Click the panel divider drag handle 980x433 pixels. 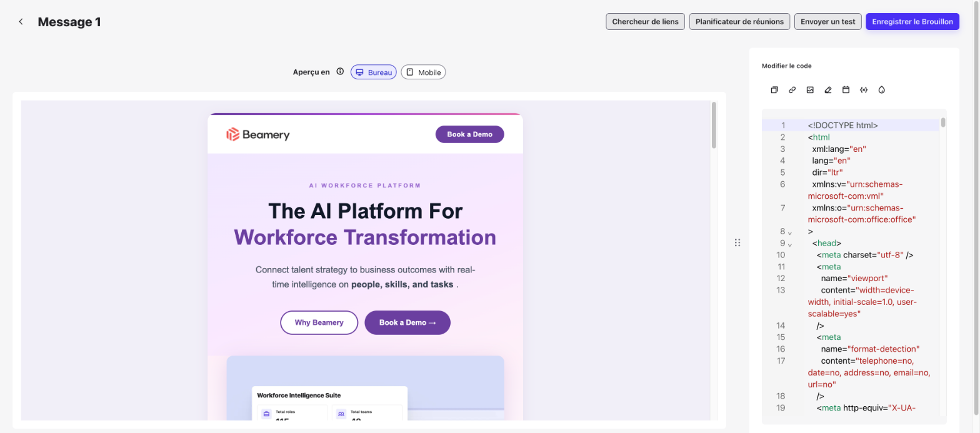737,242
